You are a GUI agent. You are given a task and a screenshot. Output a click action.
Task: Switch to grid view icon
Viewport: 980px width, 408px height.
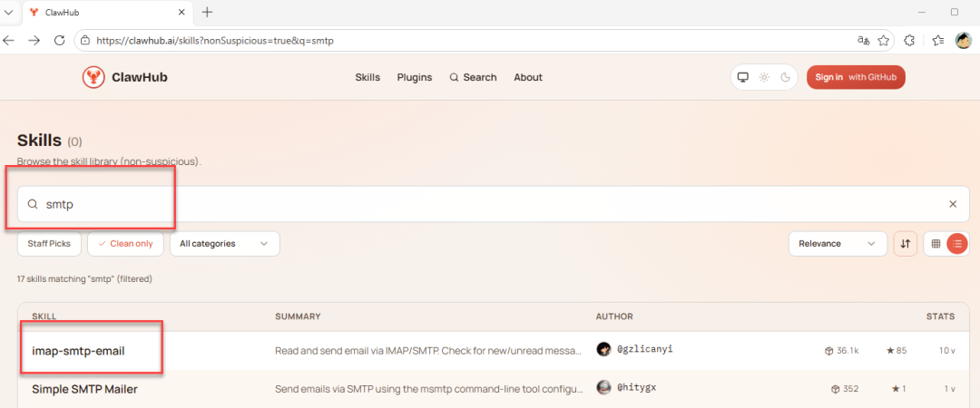pyautogui.click(x=936, y=244)
